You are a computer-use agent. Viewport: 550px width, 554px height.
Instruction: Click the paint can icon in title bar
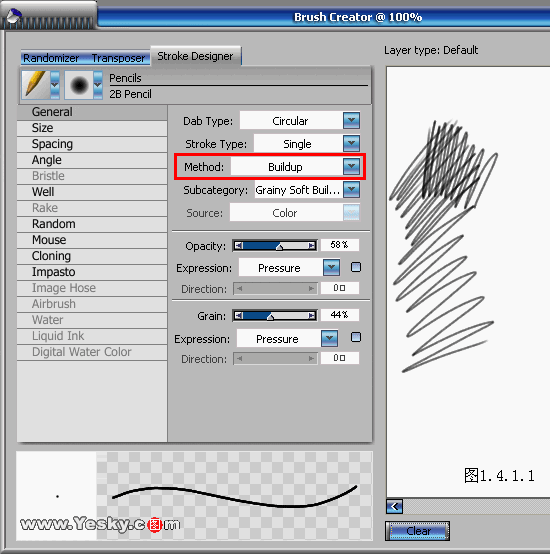(x=13, y=17)
